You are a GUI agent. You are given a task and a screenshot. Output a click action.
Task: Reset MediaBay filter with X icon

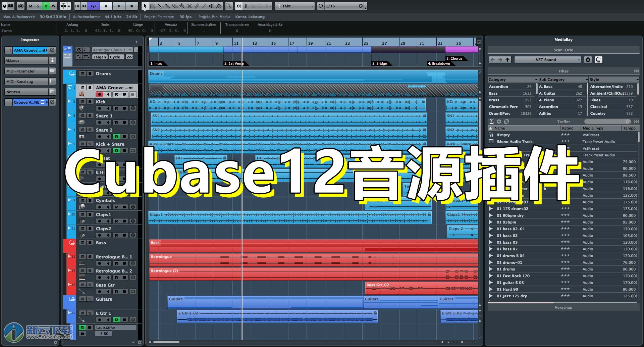[588, 60]
